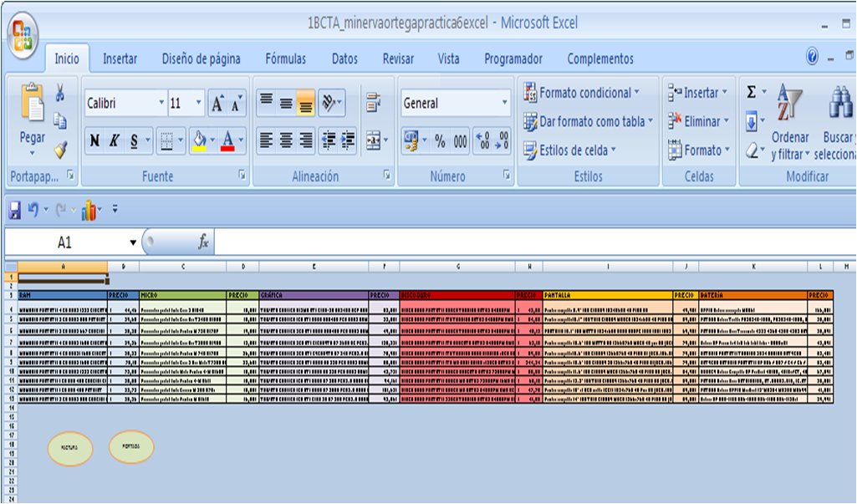Image resolution: width=857 pixels, height=504 pixels.
Task: Open font color dropdown arrow
Action: [241, 141]
